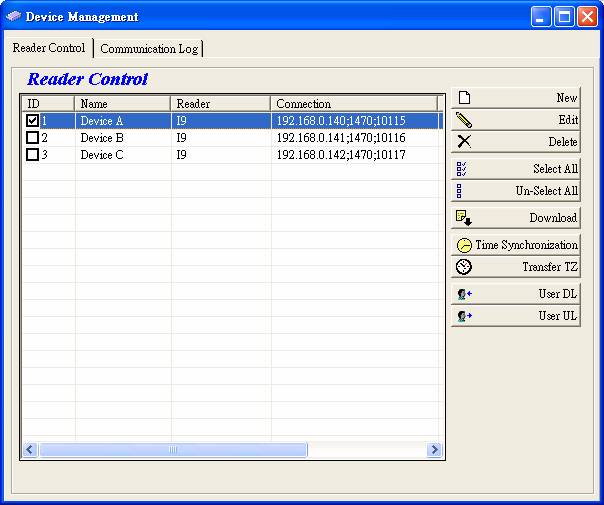604x505 pixels.
Task: Click the Time Synchronization button label
Action: (x=527, y=245)
